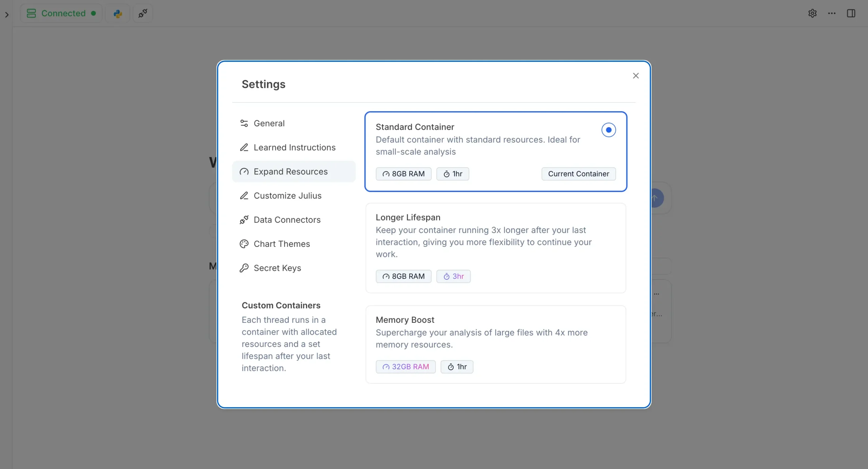Viewport: 868px width, 469px height.
Task: Expand the left sidebar chevron
Action: click(7, 15)
